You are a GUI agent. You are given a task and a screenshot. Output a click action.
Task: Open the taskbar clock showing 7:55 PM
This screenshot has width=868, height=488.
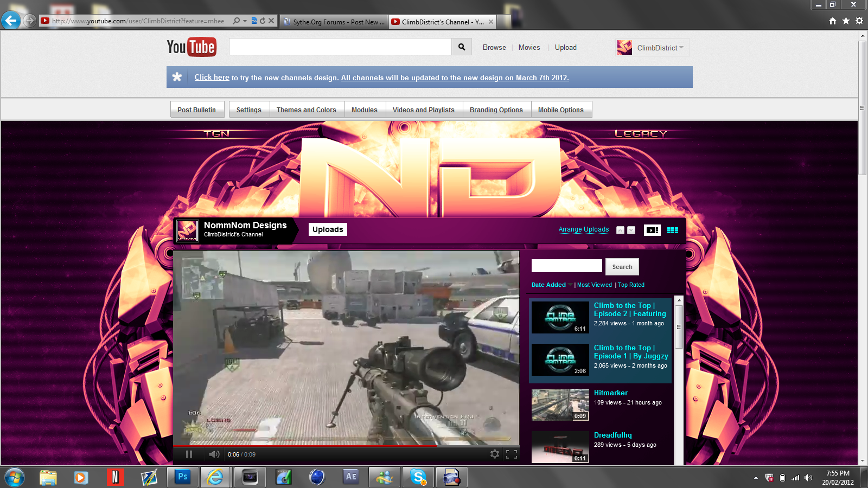838,478
